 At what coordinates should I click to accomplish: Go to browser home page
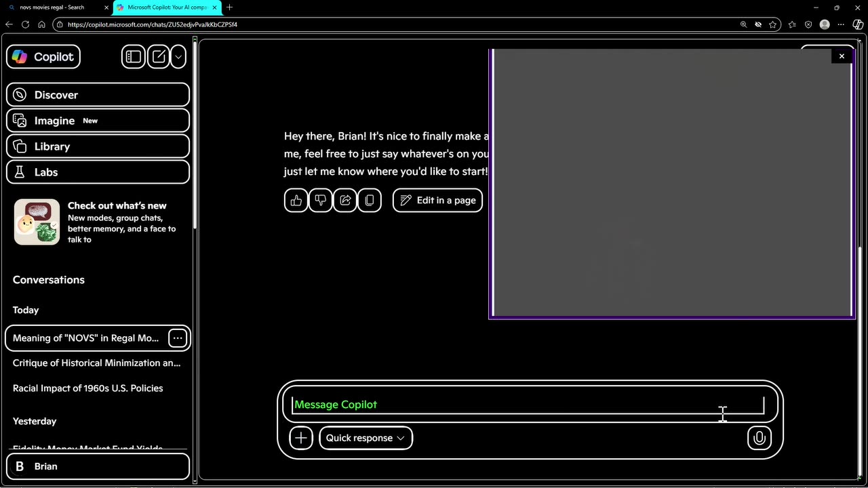tap(41, 24)
